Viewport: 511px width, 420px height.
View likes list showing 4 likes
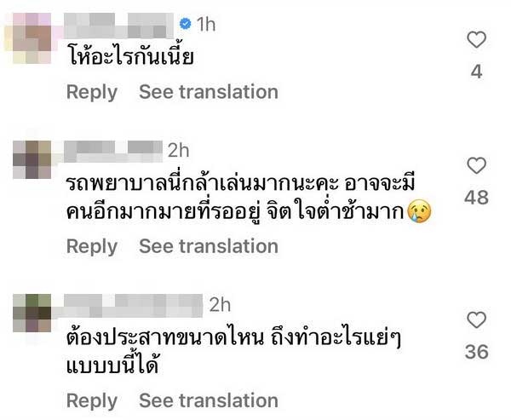pos(477,72)
